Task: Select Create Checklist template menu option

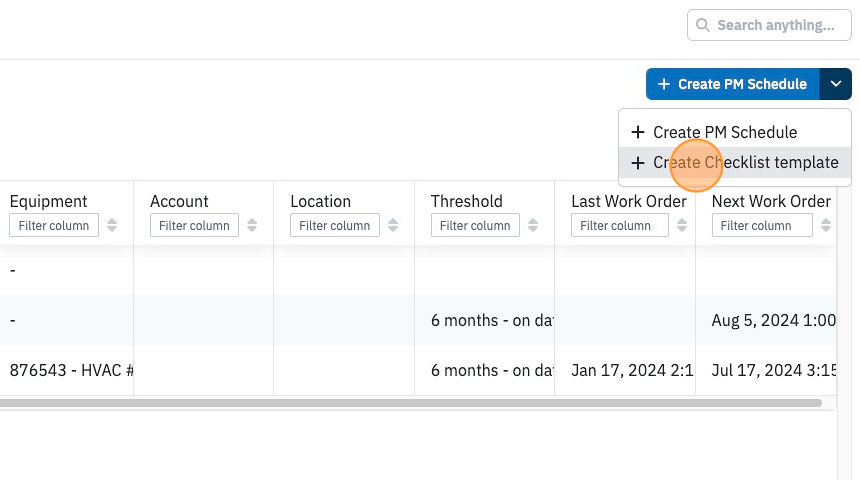Action: [x=735, y=162]
